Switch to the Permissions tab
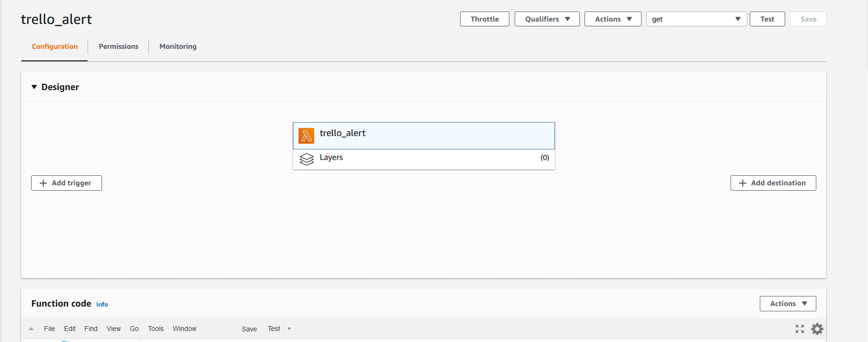 point(118,46)
